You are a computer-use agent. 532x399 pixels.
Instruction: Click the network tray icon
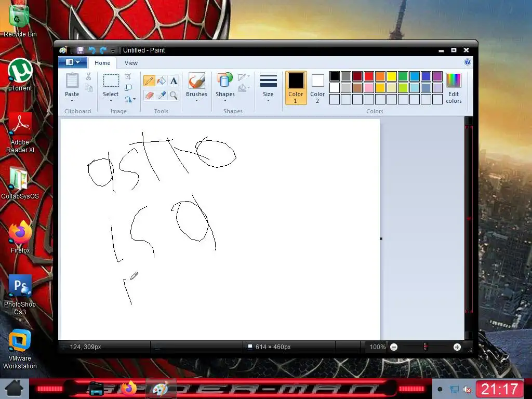pos(454,389)
